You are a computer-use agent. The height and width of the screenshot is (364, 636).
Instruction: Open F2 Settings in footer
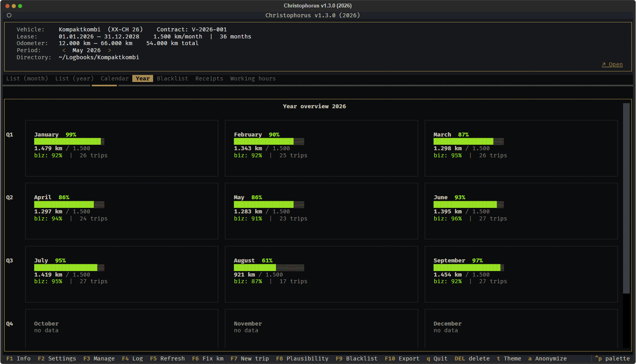[57, 359]
